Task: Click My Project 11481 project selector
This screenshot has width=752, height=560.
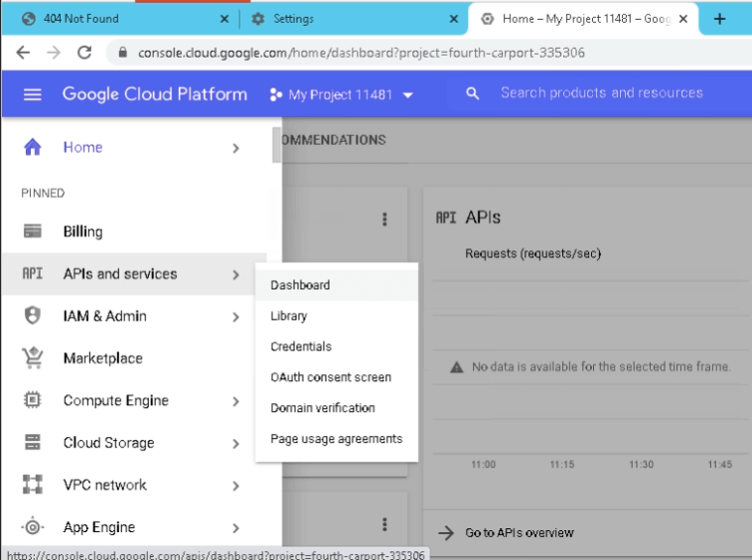Action: tap(340, 94)
